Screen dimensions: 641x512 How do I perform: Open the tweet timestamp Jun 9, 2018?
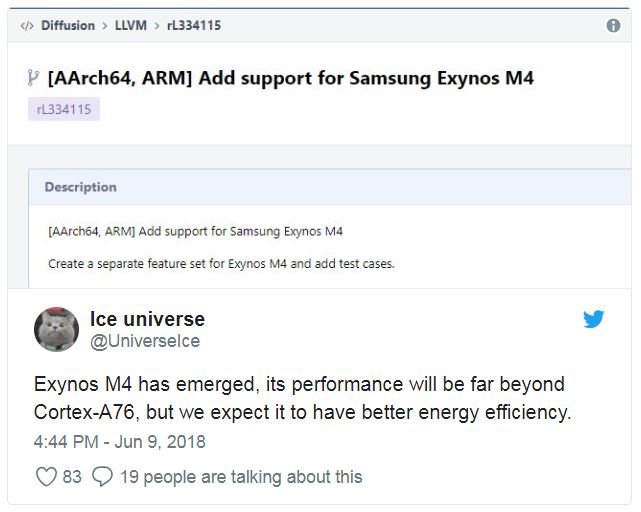point(120,441)
